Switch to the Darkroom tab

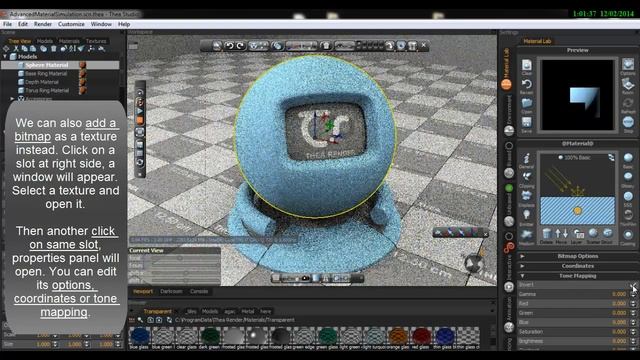[x=171, y=291]
